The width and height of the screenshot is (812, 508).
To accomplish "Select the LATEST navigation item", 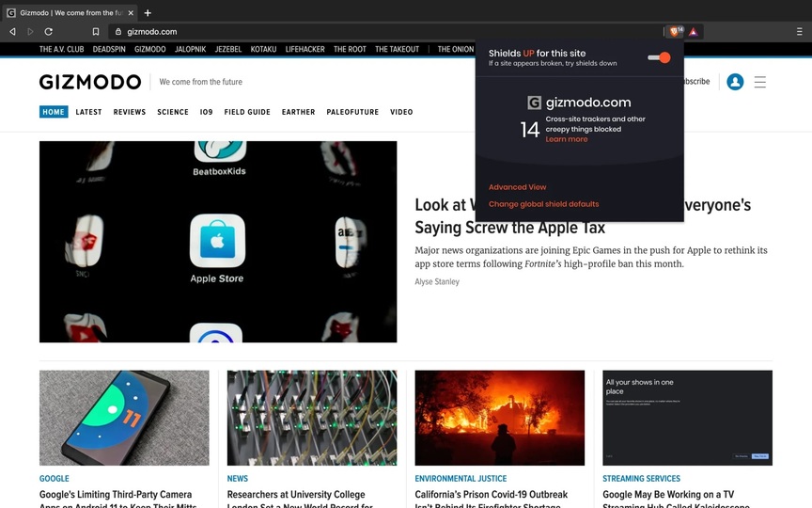I will (88, 112).
